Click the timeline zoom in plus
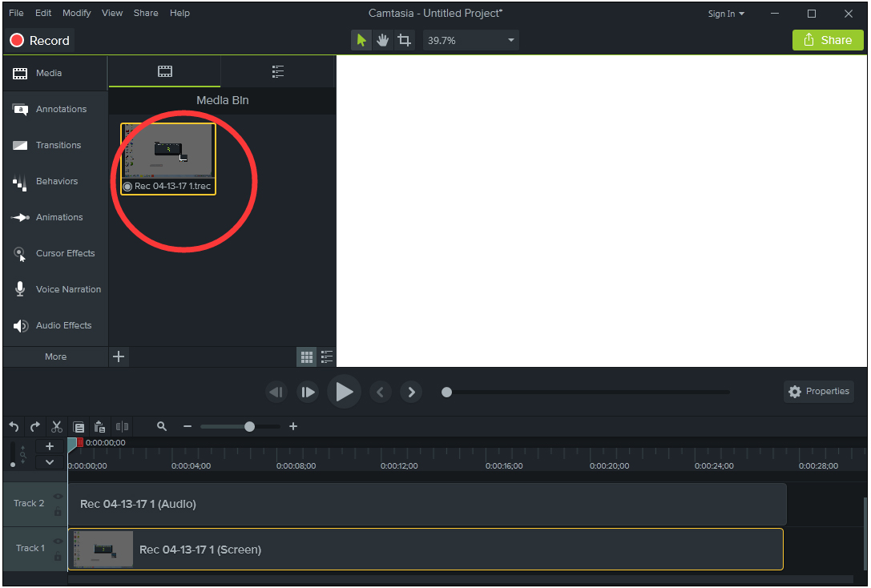Image resolution: width=871 pixels, height=588 pixels. click(293, 426)
